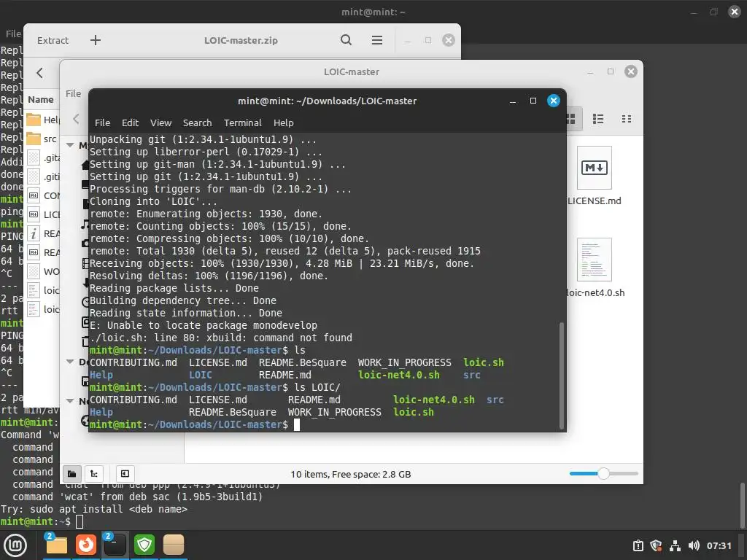
Task: Click the background terminal window scrollbar
Action: click(x=742, y=505)
